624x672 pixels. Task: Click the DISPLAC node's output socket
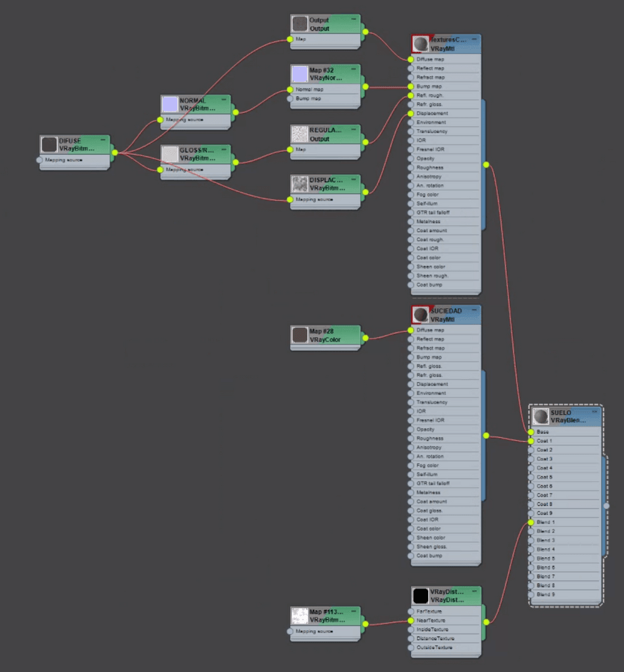point(366,192)
